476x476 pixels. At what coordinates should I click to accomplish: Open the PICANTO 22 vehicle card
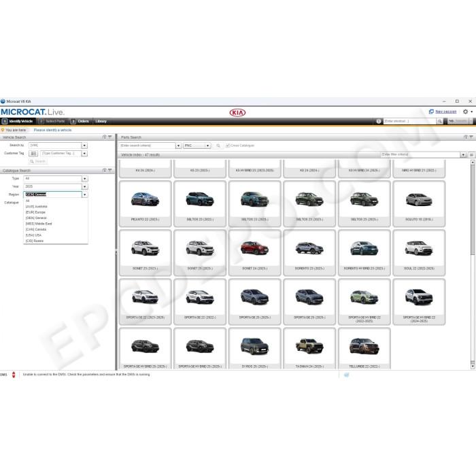pyautogui.click(x=145, y=204)
